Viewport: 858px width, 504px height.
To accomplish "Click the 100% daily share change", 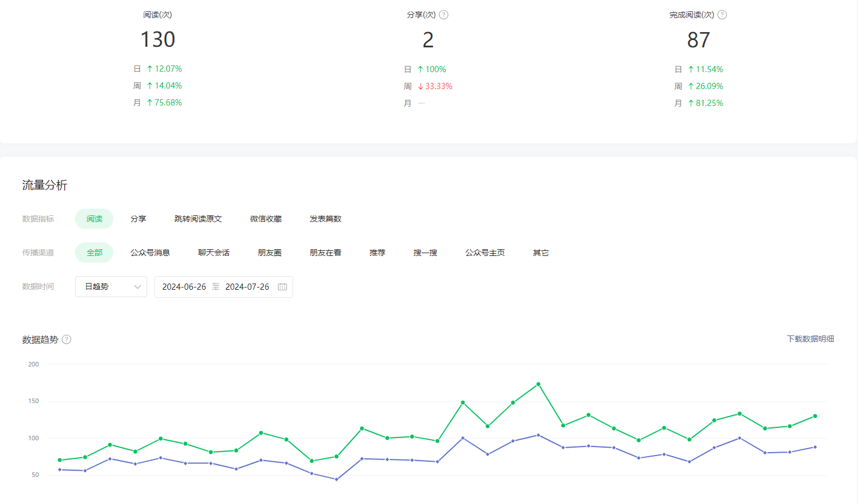I will (435, 69).
